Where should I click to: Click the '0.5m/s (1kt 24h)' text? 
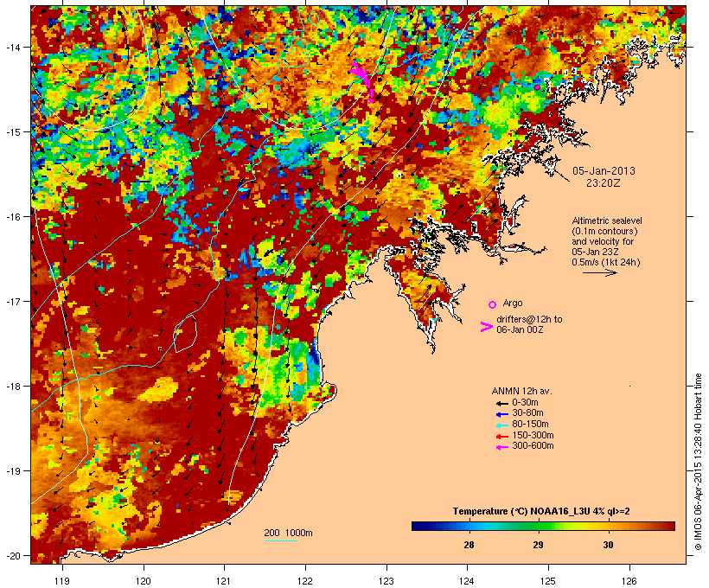click(x=606, y=262)
